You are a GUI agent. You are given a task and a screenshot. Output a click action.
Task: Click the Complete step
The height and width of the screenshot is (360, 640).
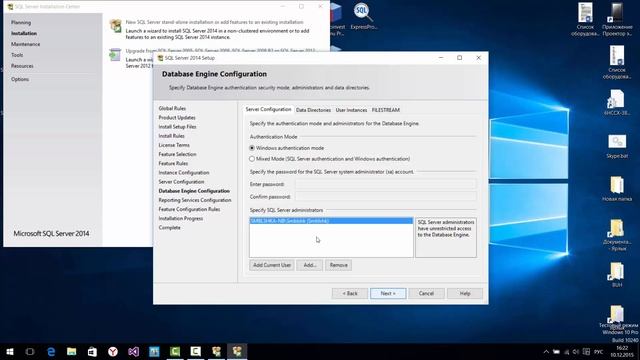[x=169, y=228]
